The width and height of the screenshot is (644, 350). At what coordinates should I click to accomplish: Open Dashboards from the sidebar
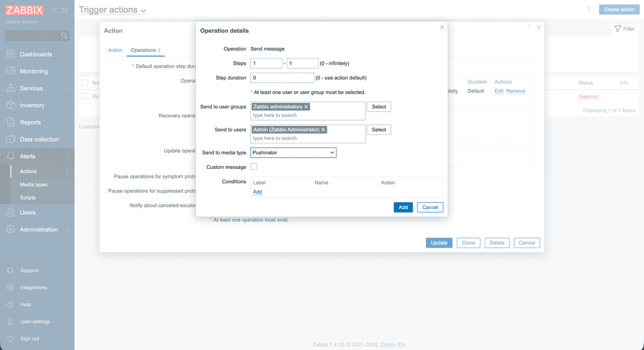pos(36,54)
